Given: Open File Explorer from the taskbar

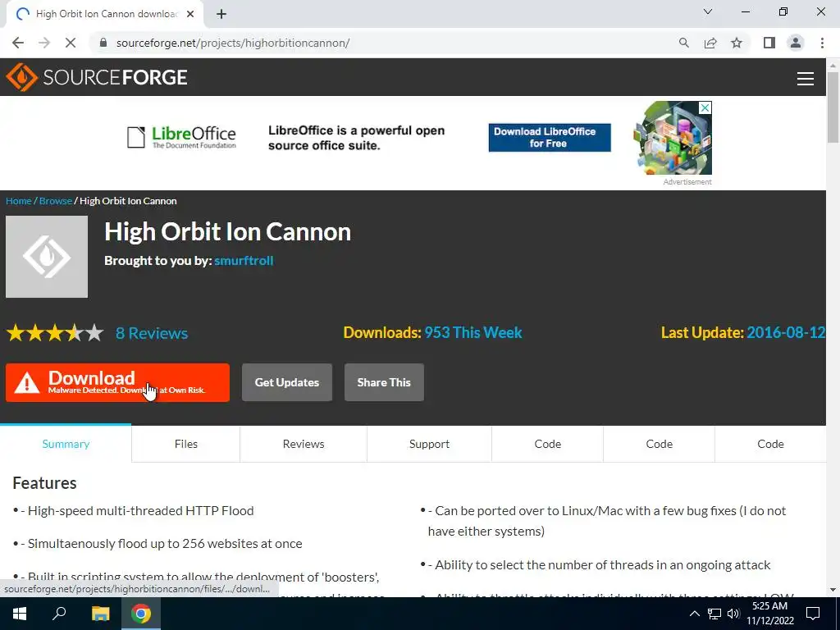Looking at the screenshot, I should [100, 614].
